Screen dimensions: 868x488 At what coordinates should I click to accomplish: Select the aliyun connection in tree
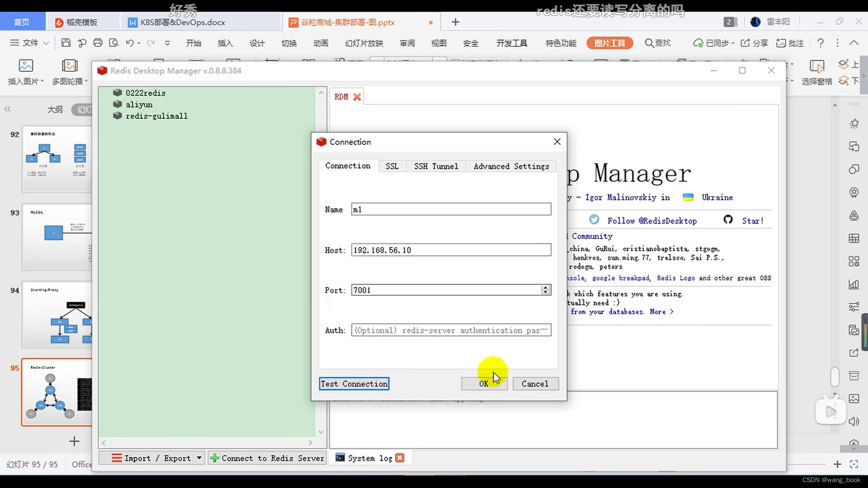[139, 104]
